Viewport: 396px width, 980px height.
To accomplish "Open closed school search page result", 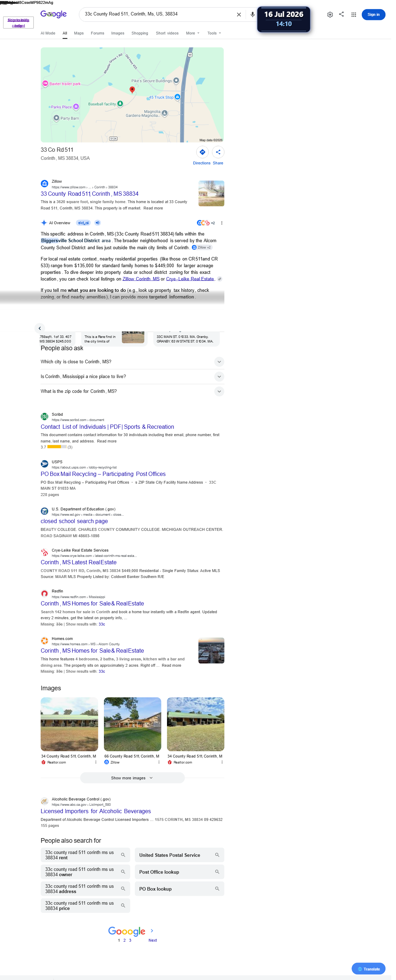I will (74, 521).
